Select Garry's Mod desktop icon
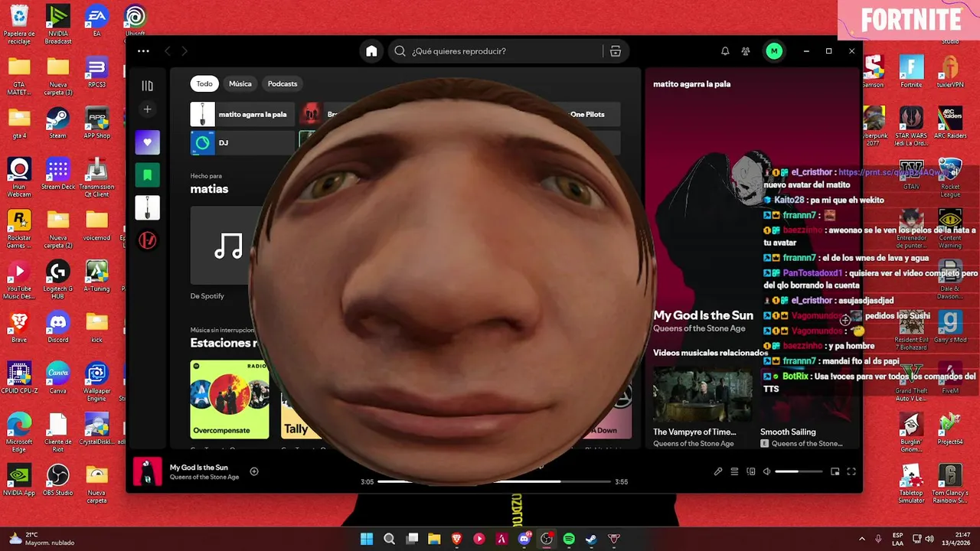 pos(950,326)
